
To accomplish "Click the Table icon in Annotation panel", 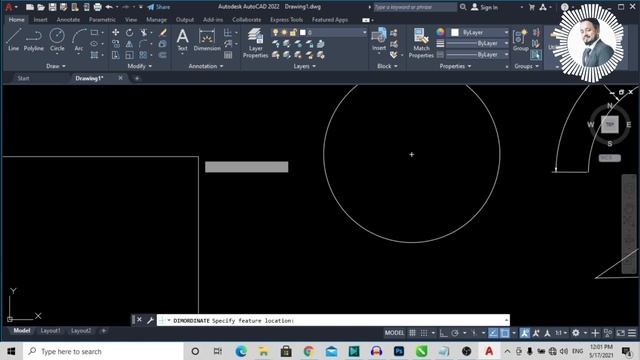I will coord(228,55).
